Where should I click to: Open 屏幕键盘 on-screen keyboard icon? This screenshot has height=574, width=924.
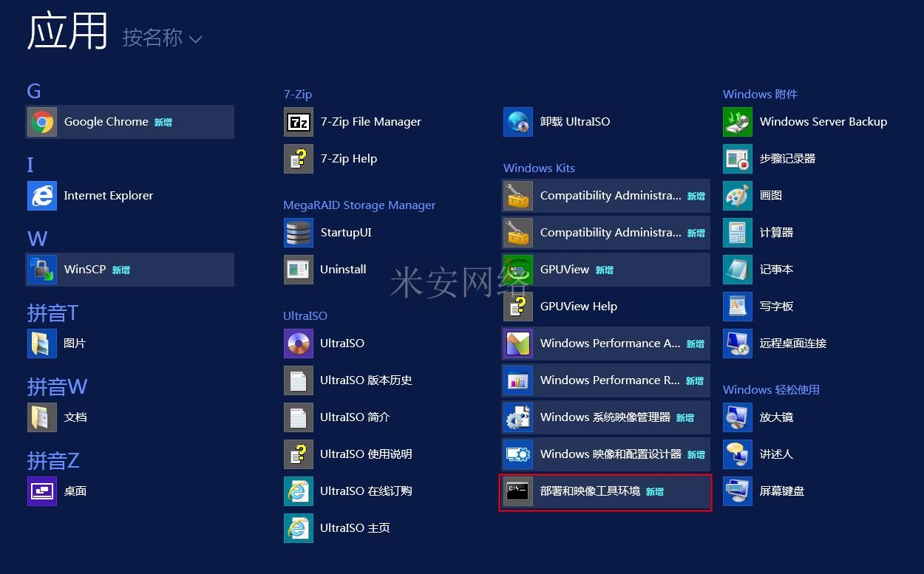tap(738, 491)
